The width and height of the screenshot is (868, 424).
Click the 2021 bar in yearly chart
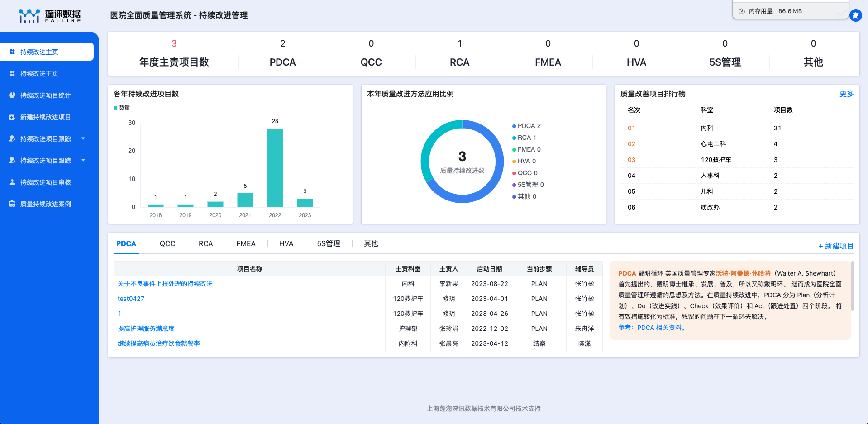point(245,200)
